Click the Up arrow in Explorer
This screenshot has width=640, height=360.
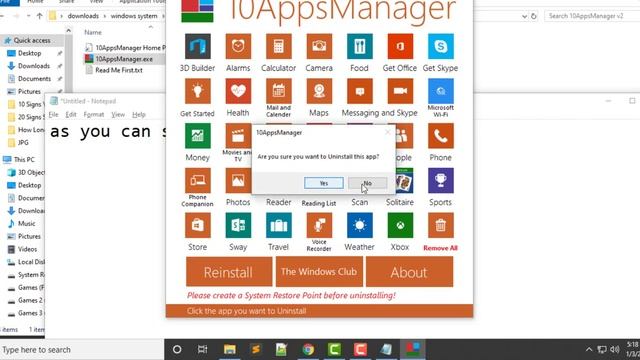coord(39,16)
